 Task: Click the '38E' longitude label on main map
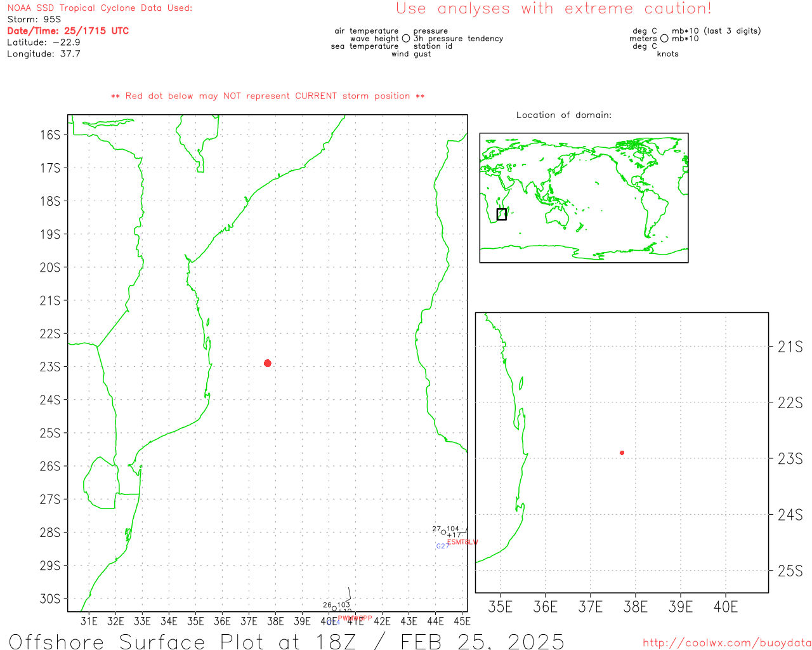tap(275, 621)
